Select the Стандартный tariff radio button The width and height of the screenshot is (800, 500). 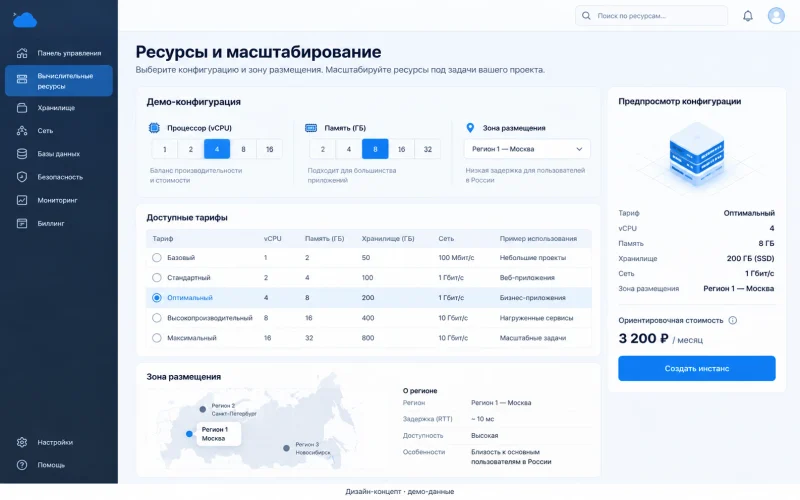click(157, 278)
